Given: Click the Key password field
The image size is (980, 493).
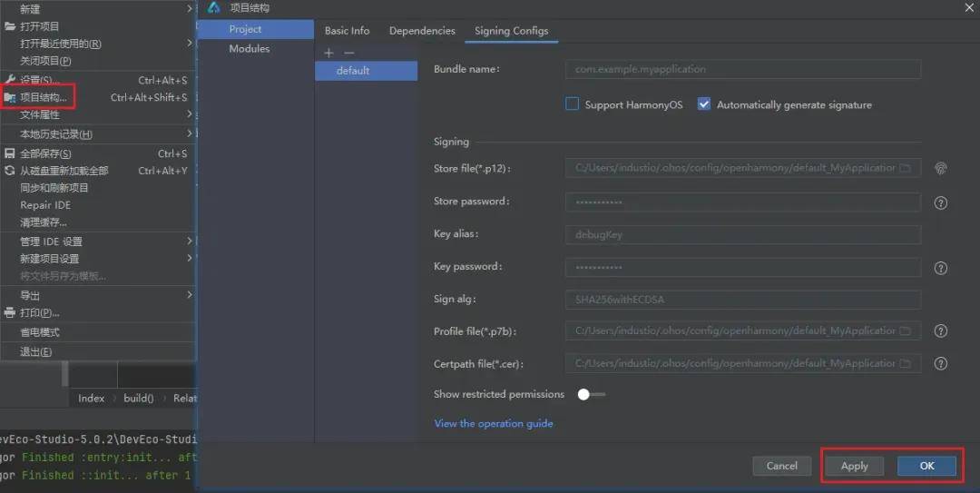Looking at the screenshot, I should click(743, 267).
